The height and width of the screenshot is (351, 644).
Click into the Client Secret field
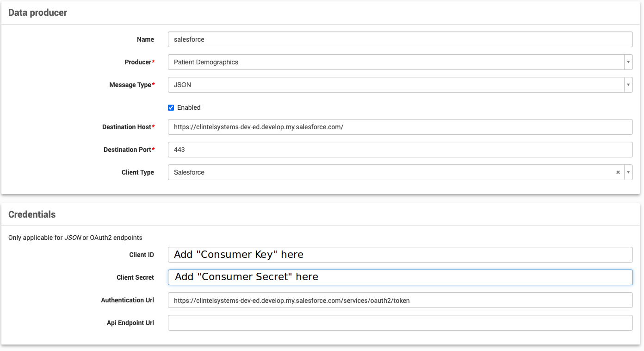pos(400,277)
